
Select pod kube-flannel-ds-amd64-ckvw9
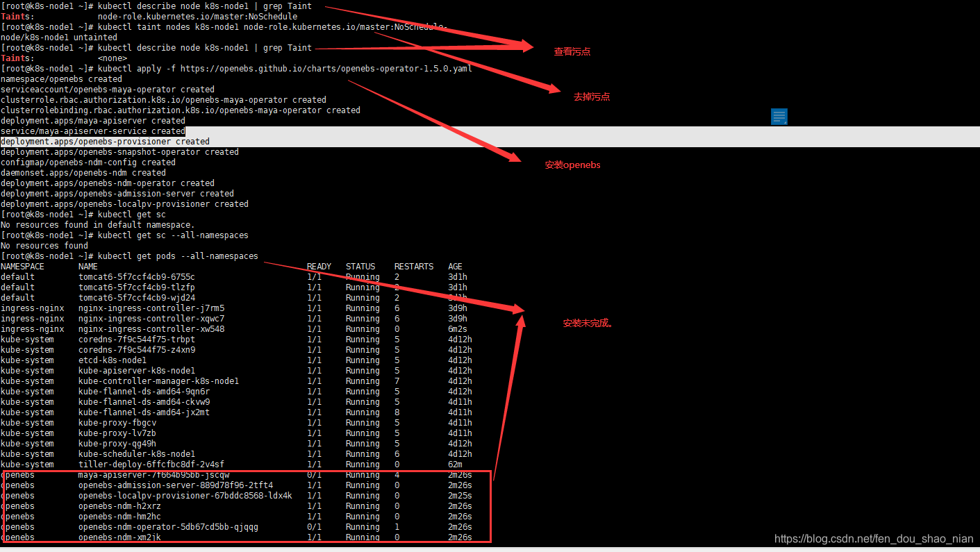tap(144, 402)
